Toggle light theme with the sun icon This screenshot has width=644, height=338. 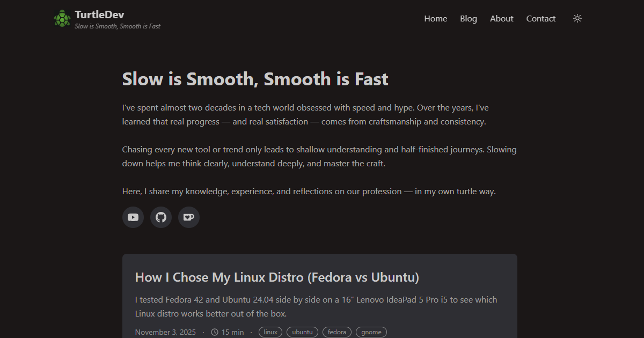tap(577, 19)
